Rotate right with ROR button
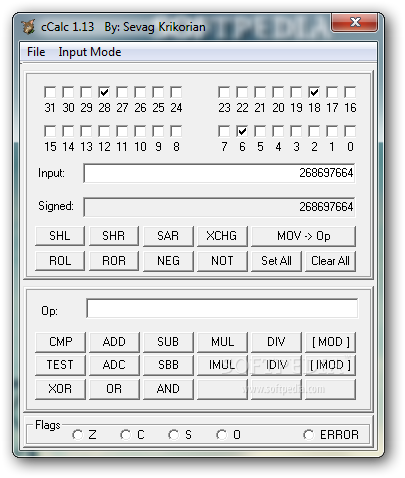 (x=114, y=261)
